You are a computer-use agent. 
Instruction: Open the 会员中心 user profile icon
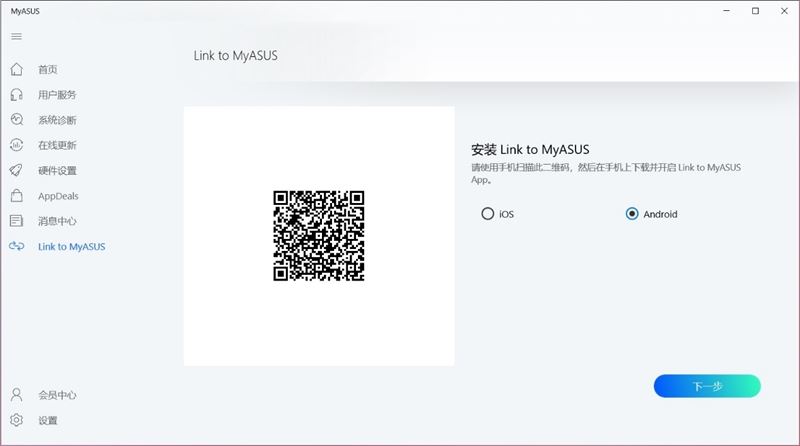[x=17, y=394]
